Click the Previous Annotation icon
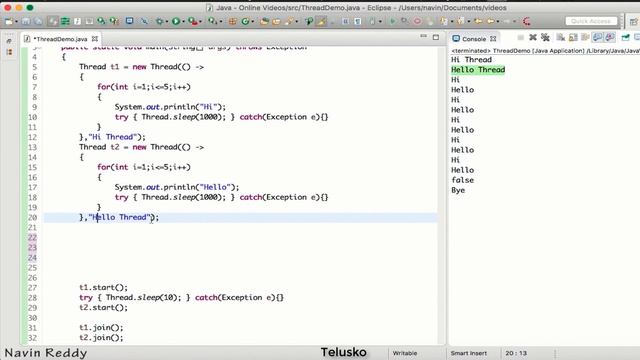 [x=460, y=21]
